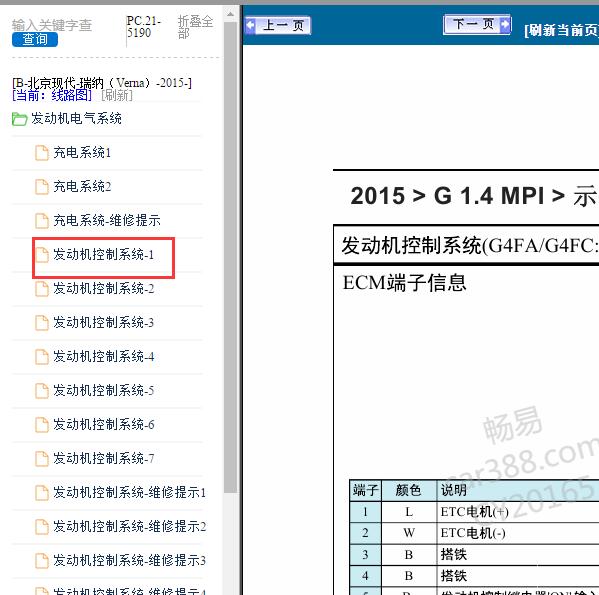The image size is (599, 595).
Task: Select terminal 4 搭铁 cell
Action: 518,576
